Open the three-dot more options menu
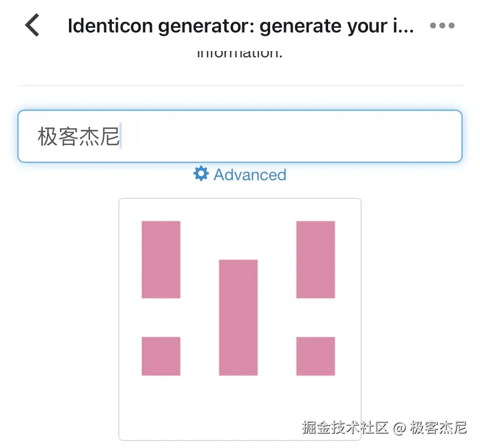 click(442, 26)
